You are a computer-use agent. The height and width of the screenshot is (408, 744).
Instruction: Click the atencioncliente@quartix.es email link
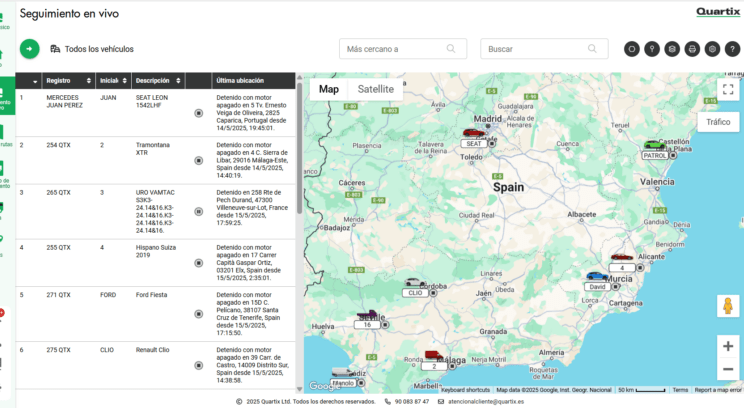pos(486,401)
